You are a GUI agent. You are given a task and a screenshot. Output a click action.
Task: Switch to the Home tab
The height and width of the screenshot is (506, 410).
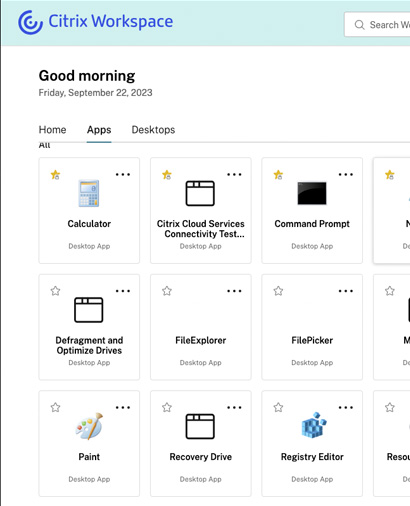tap(52, 130)
